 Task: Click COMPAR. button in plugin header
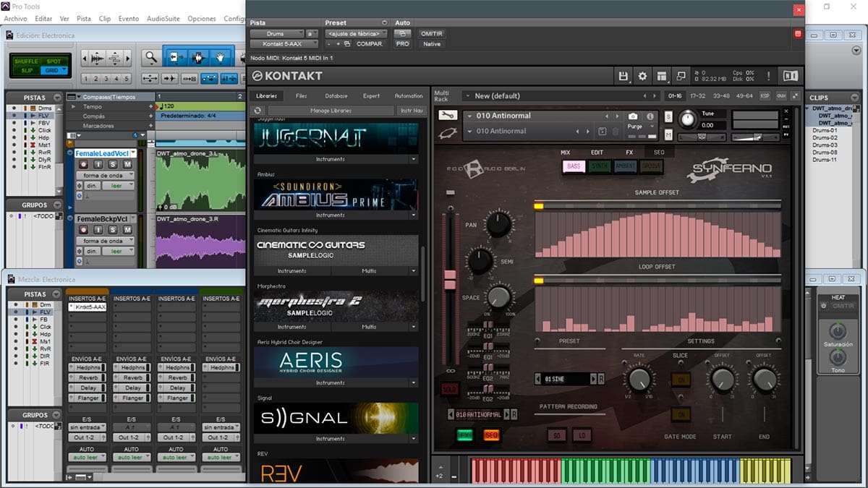370,44
